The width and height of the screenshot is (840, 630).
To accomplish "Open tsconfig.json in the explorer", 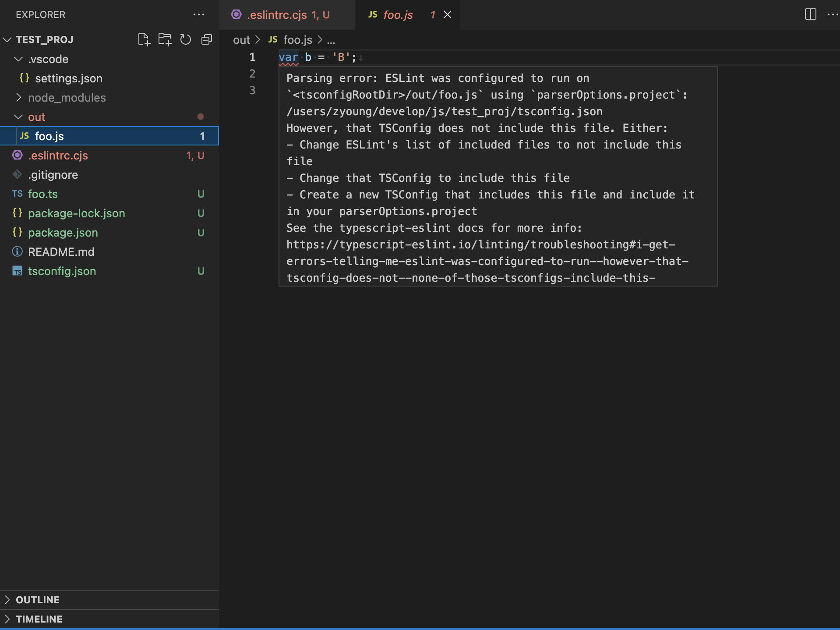I will pyautogui.click(x=109, y=271).
